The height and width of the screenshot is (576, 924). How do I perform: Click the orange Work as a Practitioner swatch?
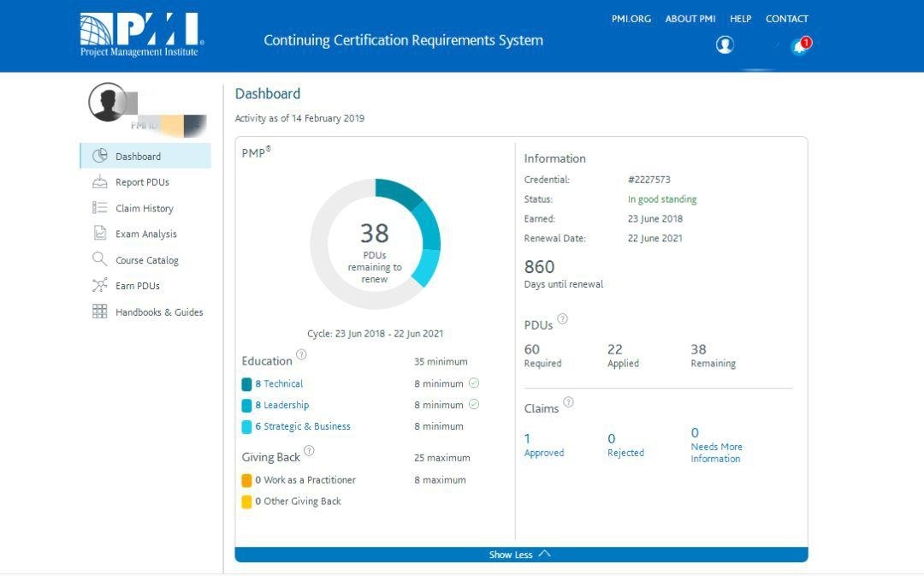(246, 480)
